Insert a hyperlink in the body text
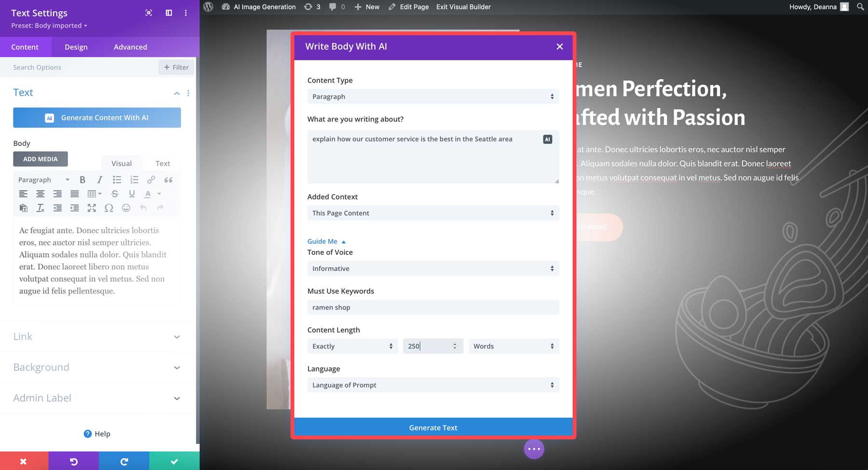The height and width of the screenshot is (470, 868). click(x=151, y=180)
